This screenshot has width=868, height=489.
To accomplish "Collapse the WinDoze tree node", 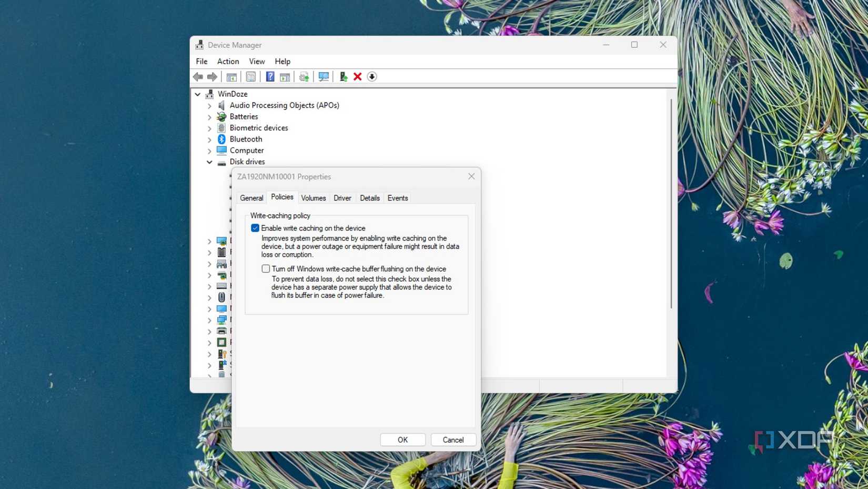I will coord(197,94).
